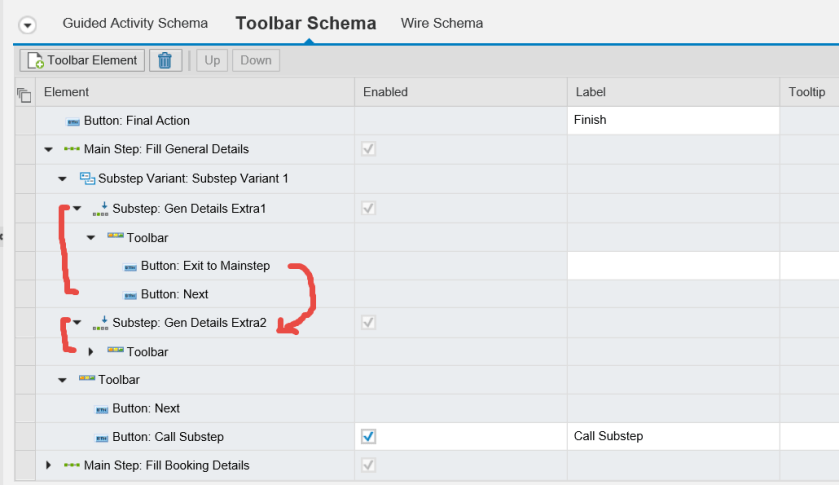
Task: Click the trash delete icon
Action: (x=165, y=61)
